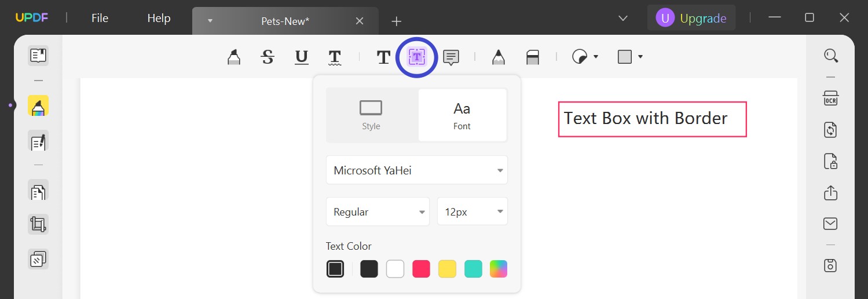Click the Text Box with Border annotation
This screenshot has height=299, width=868.
tap(652, 119)
